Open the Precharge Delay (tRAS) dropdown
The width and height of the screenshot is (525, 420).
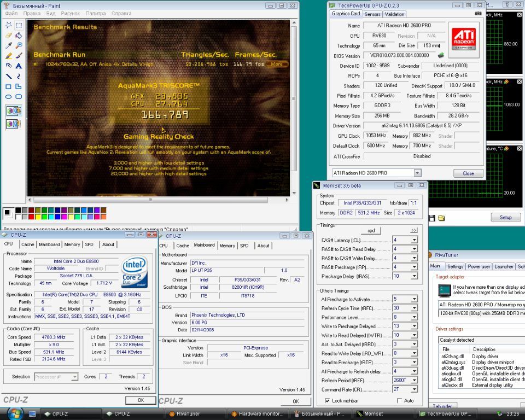tap(414, 276)
